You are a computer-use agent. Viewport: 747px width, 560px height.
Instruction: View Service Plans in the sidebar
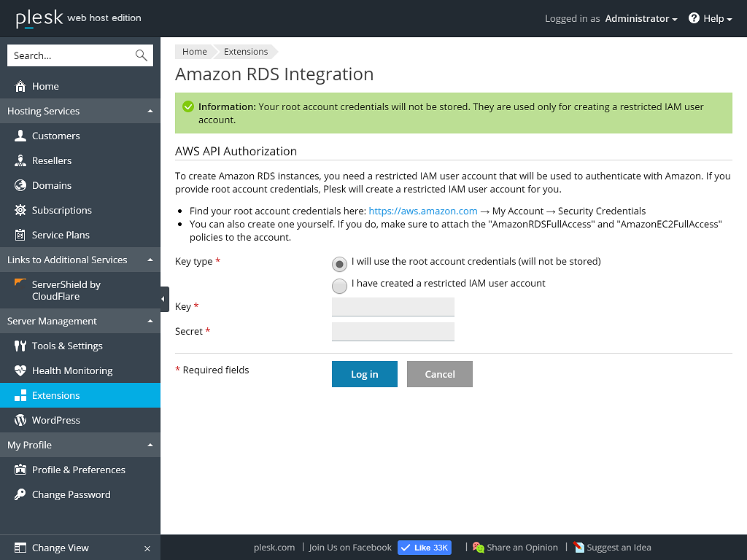[59, 235]
